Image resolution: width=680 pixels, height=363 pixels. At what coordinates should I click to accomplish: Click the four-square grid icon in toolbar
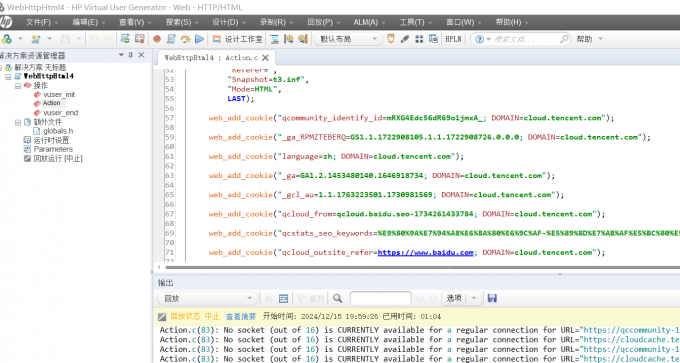(419, 39)
